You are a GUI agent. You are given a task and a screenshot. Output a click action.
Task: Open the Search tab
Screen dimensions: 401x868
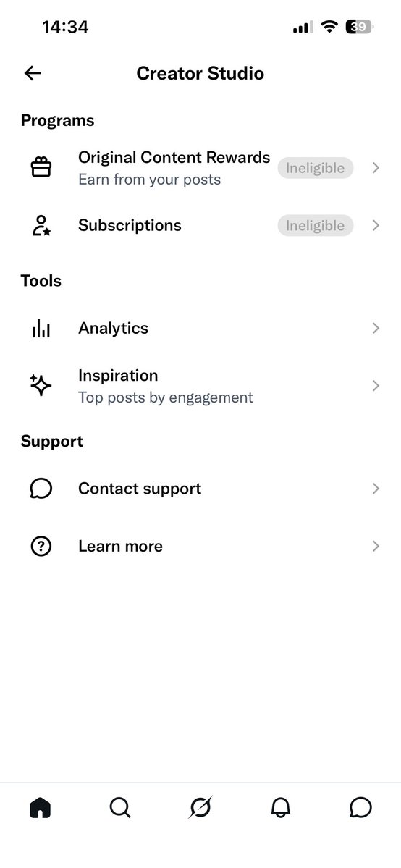(x=119, y=808)
